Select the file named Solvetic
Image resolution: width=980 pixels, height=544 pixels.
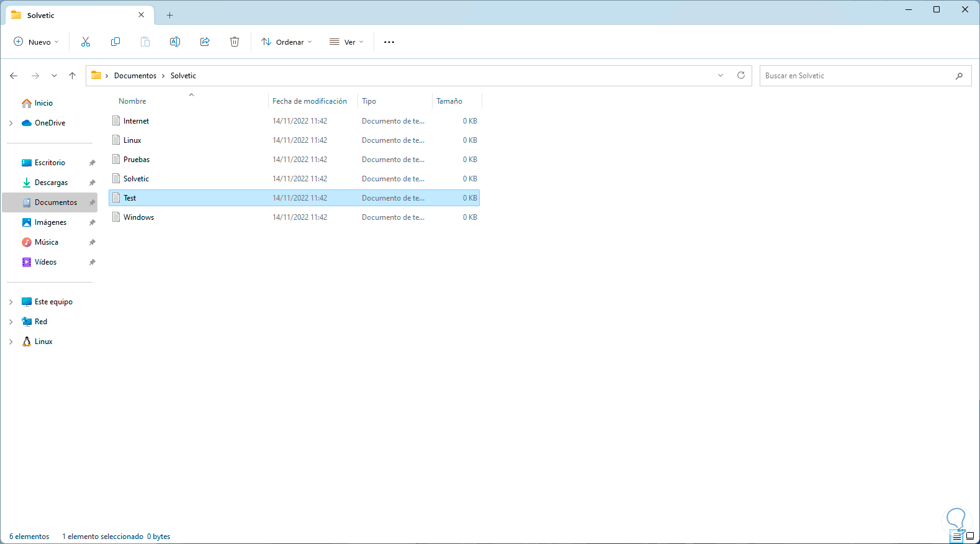(294, 178)
